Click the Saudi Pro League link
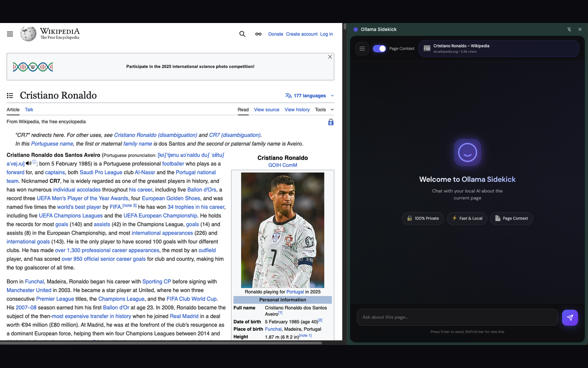588x368 pixels. [101, 172]
